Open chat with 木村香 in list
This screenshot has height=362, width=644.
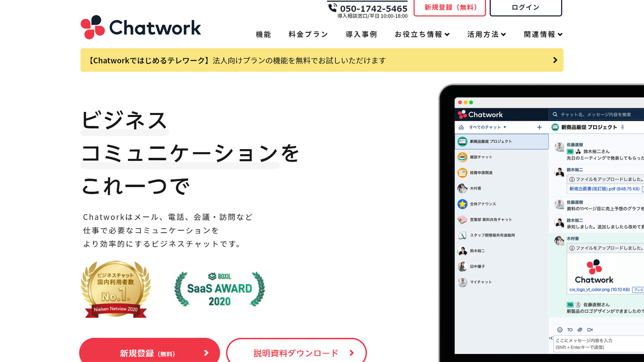pyautogui.click(x=502, y=188)
